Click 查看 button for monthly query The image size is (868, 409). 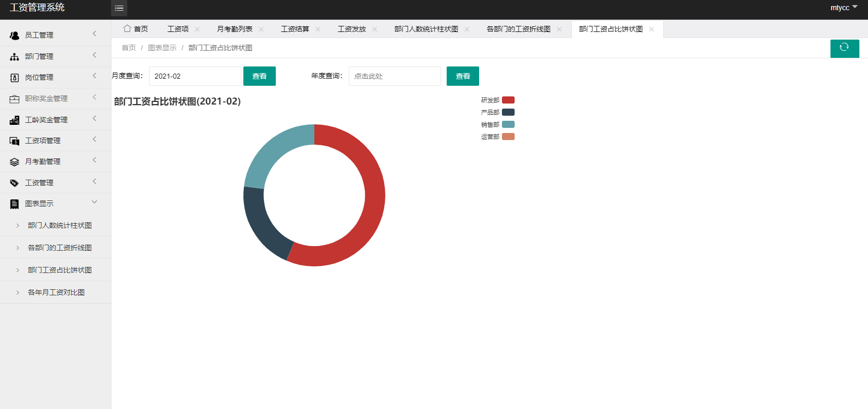(260, 76)
